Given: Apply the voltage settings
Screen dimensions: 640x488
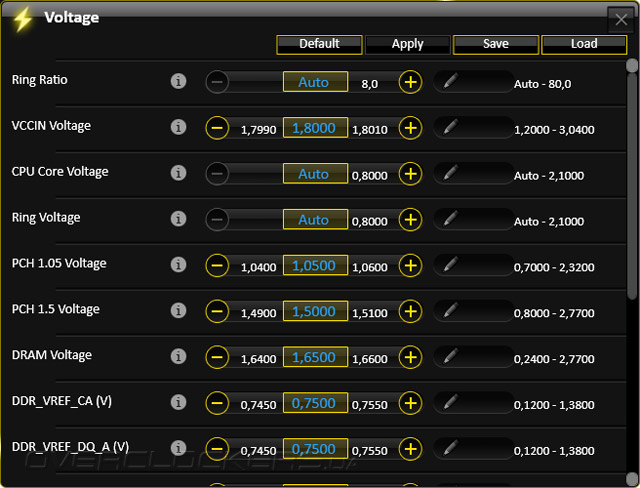Looking at the screenshot, I should pos(407,44).
